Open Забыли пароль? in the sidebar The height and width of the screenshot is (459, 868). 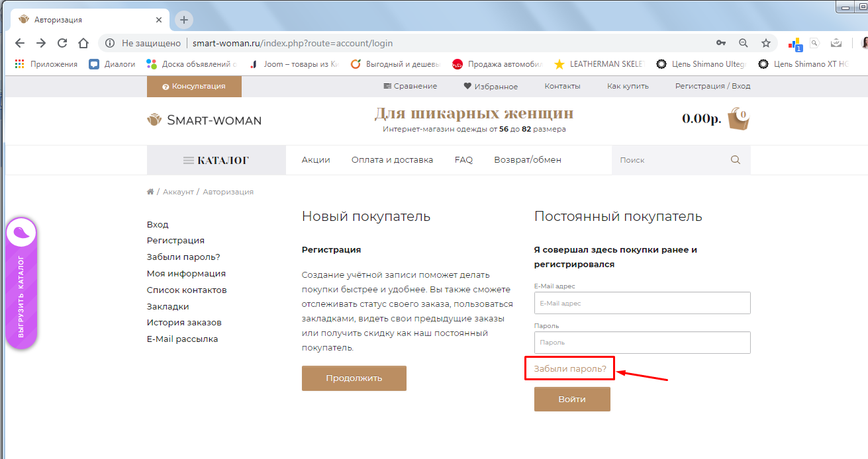coord(183,257)
